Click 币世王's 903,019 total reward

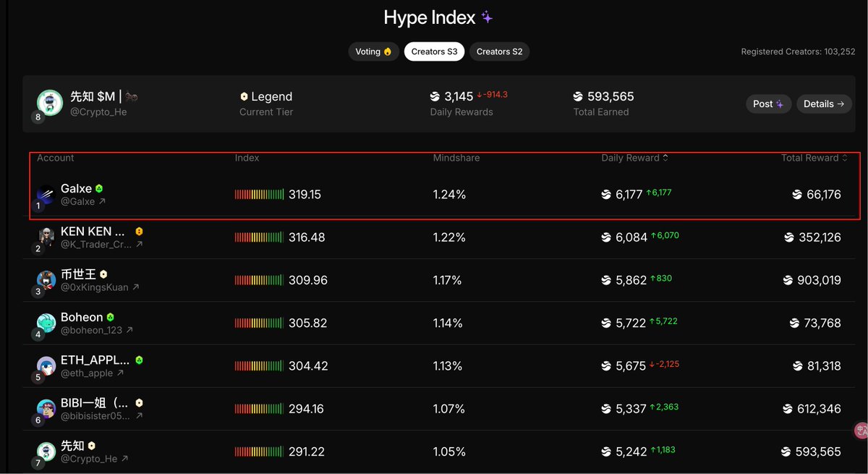(x=819, y=280)
